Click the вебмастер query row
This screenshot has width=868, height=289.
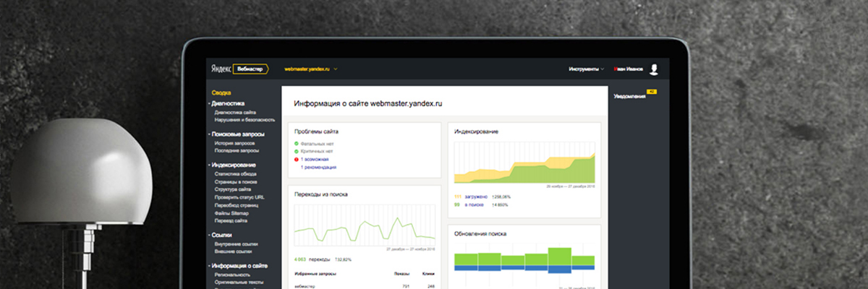365,286
